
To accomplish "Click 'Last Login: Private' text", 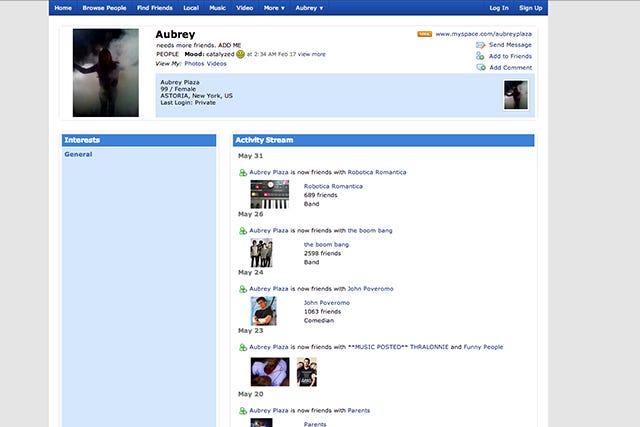I will point(188,102).
